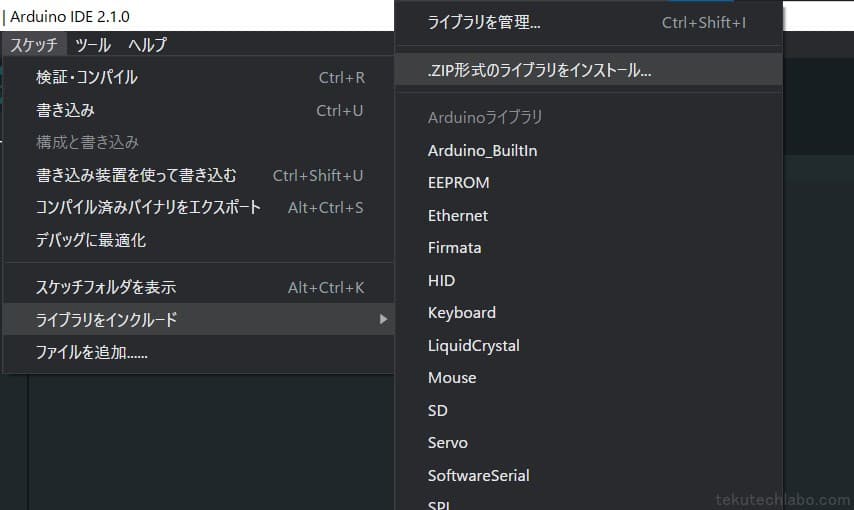The height and width of the screenshot is (510, 854).
Task: Include the Servo library
Action: click(589, 442)
